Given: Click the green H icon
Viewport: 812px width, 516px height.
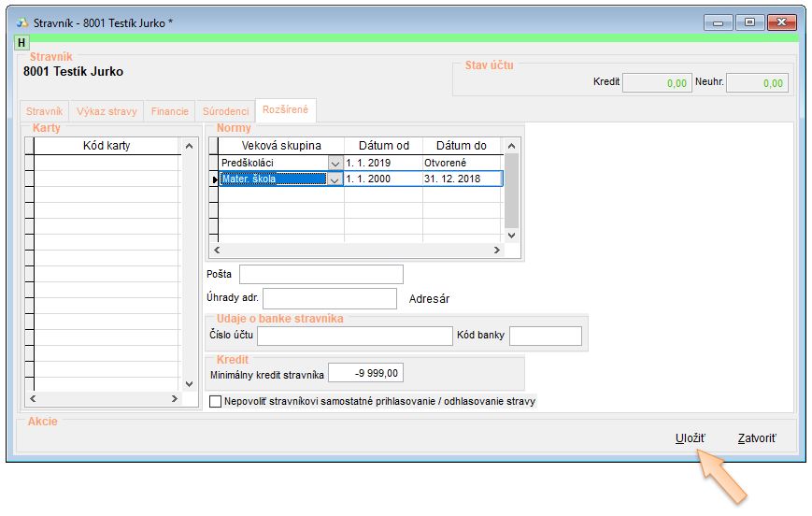Looking at the screenshot, I should tap(22, 43).
